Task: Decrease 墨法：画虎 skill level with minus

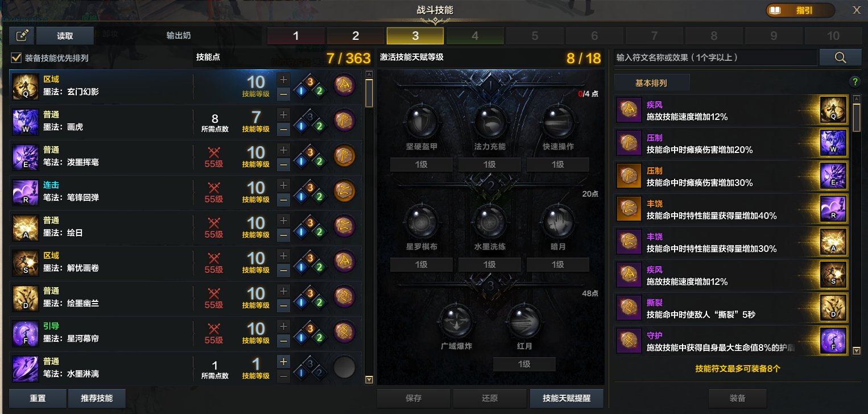Action: click(283, 129)
